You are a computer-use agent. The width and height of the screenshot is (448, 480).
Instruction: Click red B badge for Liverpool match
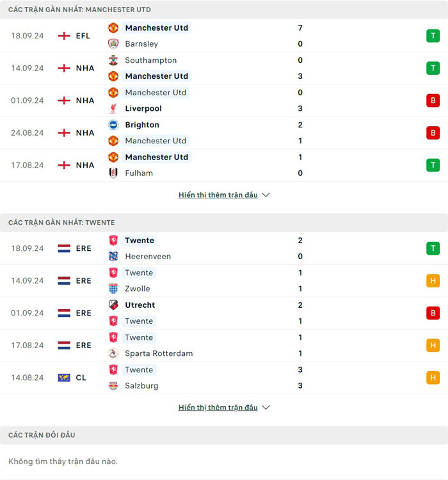pos(433,100)
